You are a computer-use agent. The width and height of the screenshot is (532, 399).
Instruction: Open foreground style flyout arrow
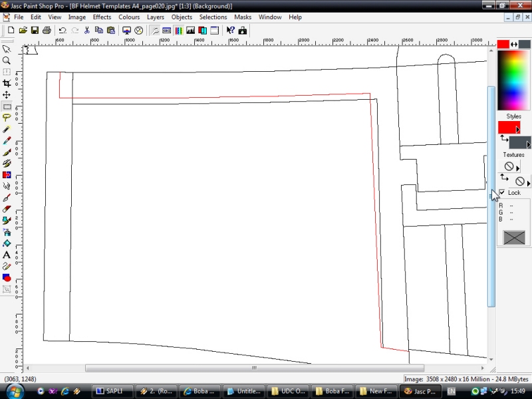click(x=518, y=130)
